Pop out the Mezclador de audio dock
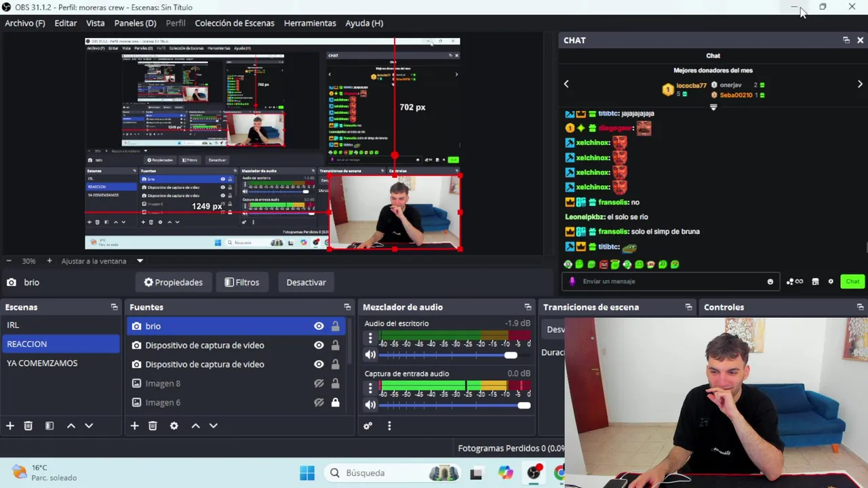 click(528, 307)
